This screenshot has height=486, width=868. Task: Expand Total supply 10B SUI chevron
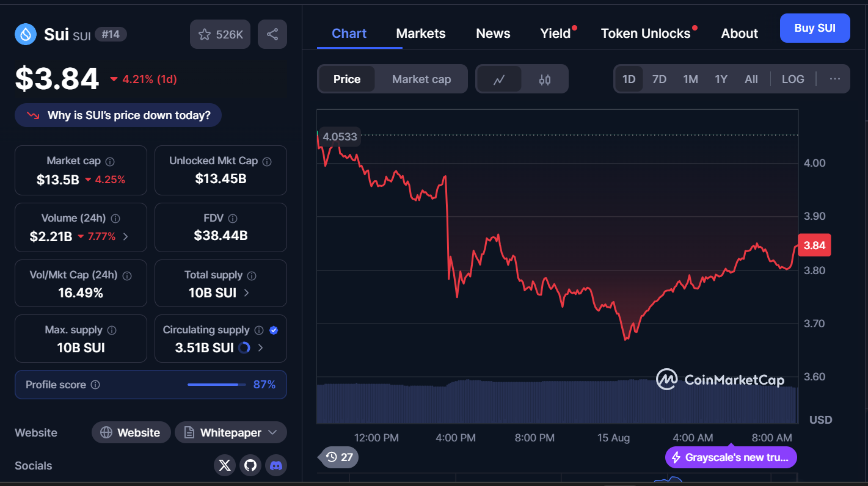246,293
